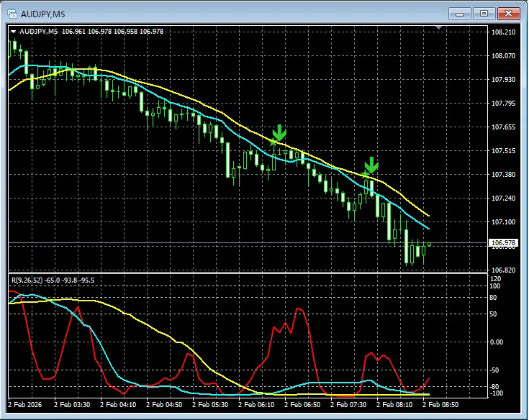Maximize the AUDJPY,M5 chart window
Viewport: 529px width, 420px height.
pyautogui.click(x=484, y=14)
